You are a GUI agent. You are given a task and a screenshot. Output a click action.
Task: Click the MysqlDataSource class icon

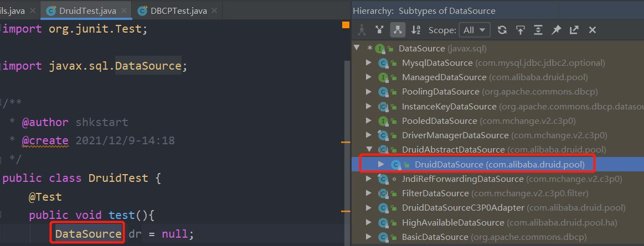point(383,63)
